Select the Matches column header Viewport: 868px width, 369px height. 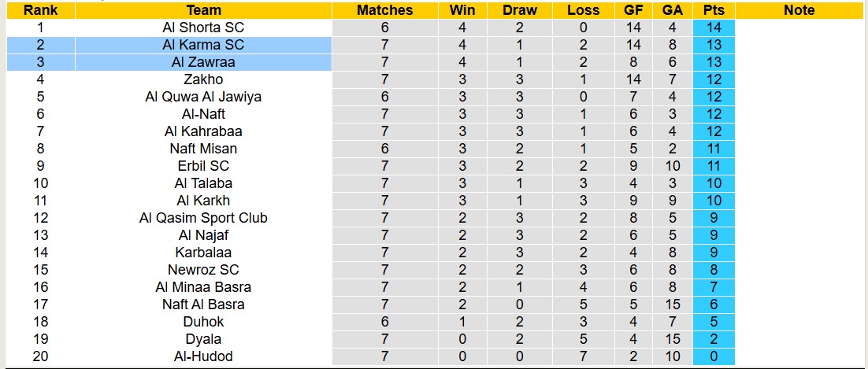[384, 10]
